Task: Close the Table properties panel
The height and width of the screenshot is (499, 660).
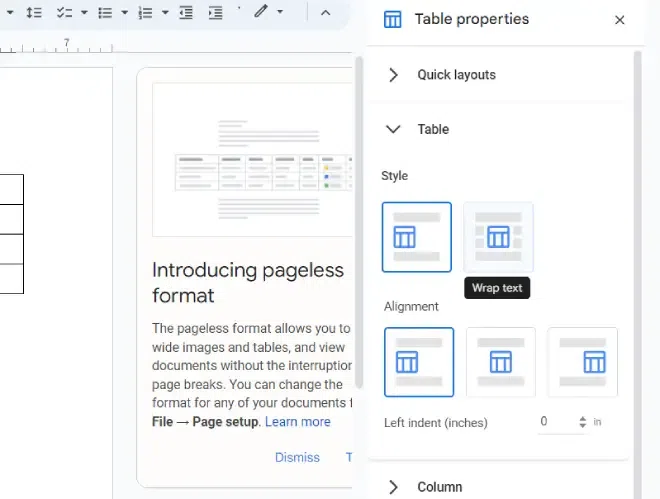Action: click(x=619, y=20)
